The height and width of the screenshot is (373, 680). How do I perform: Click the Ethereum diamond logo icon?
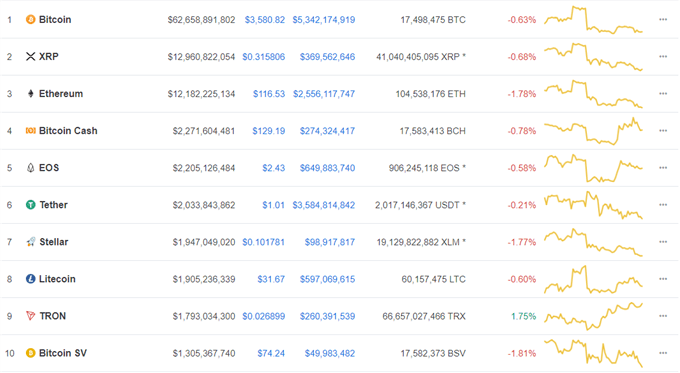tap(30, 94)
